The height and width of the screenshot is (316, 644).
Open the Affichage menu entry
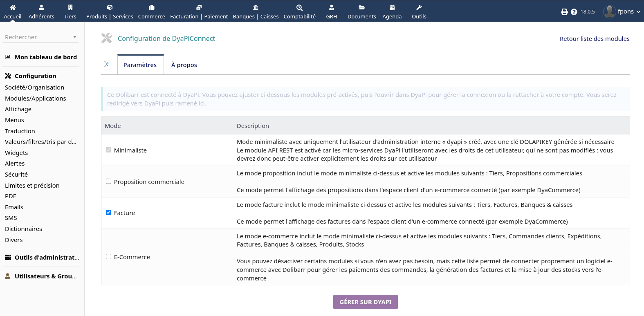click(x=18, y=109)
